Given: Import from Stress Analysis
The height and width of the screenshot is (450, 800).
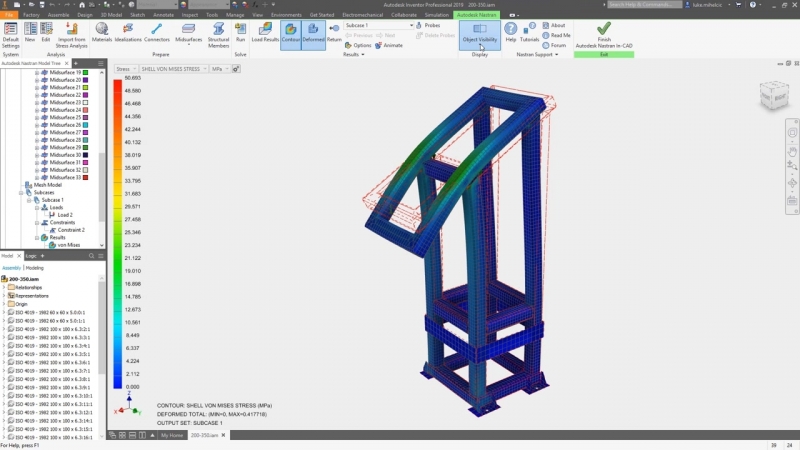Looking at the screenshot, I should pyautogui.click(x=72, y=35).
